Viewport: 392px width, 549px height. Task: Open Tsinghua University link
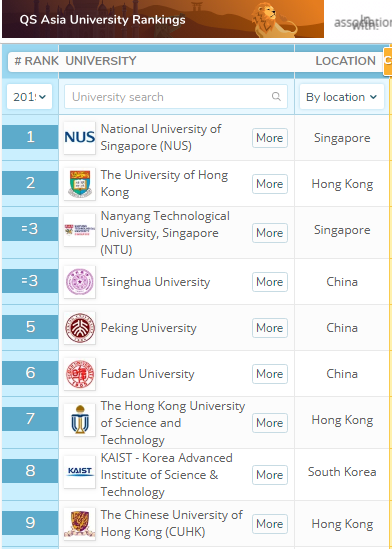pos(155,282)
